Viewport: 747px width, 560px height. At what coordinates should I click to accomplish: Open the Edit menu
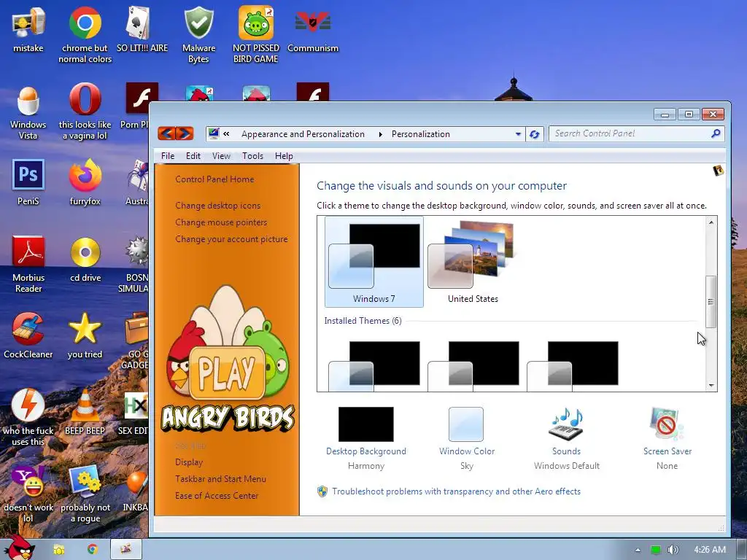193,156
